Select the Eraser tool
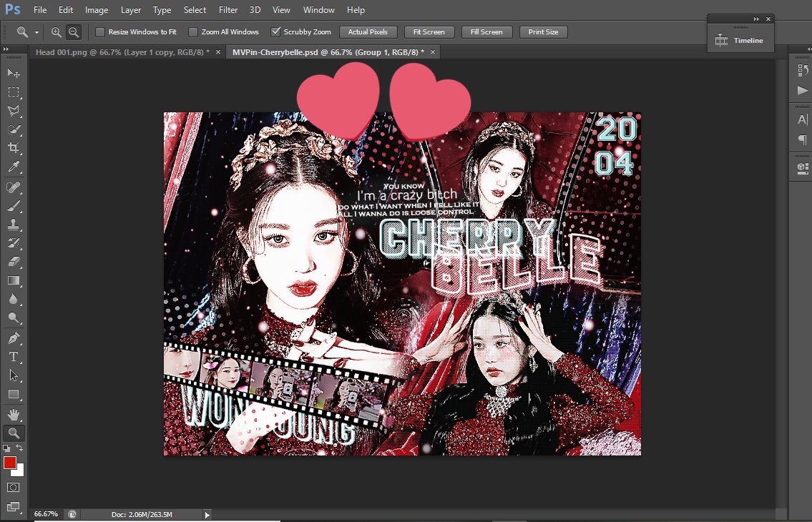This screenshot has width=812, height=522. [14, 262]
